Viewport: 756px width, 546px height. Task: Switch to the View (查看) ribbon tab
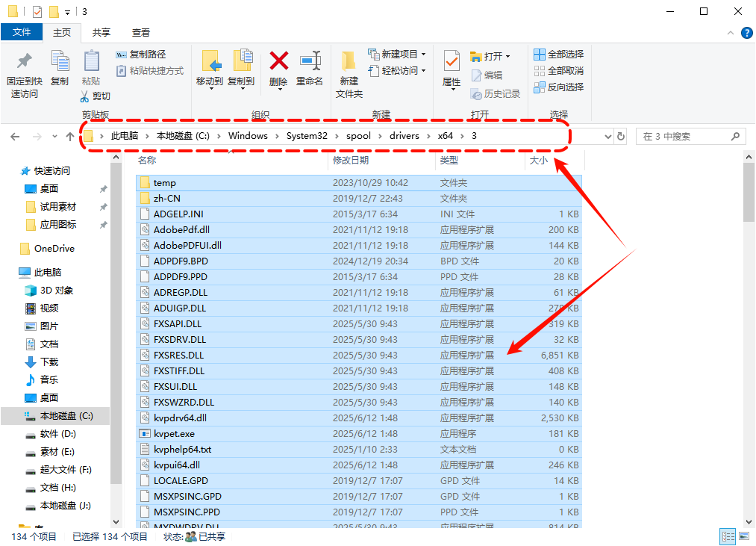[x=140, y=32]
